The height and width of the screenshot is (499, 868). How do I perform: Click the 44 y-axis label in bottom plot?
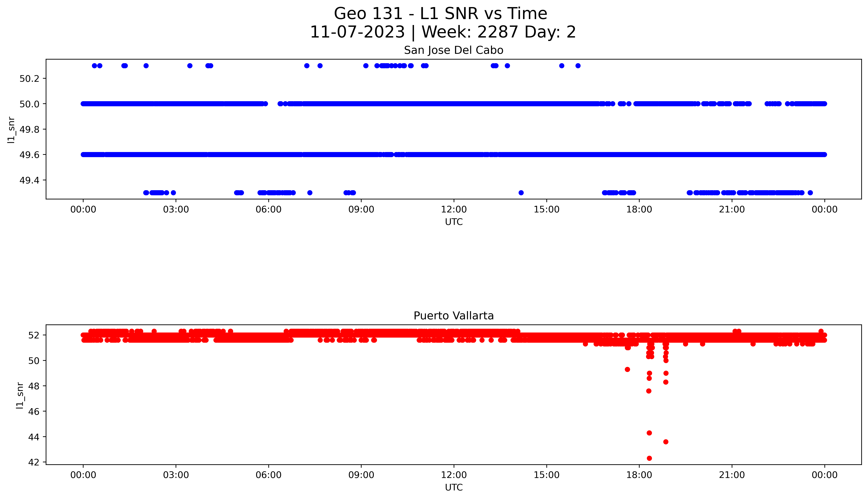(x=34, y=437)
